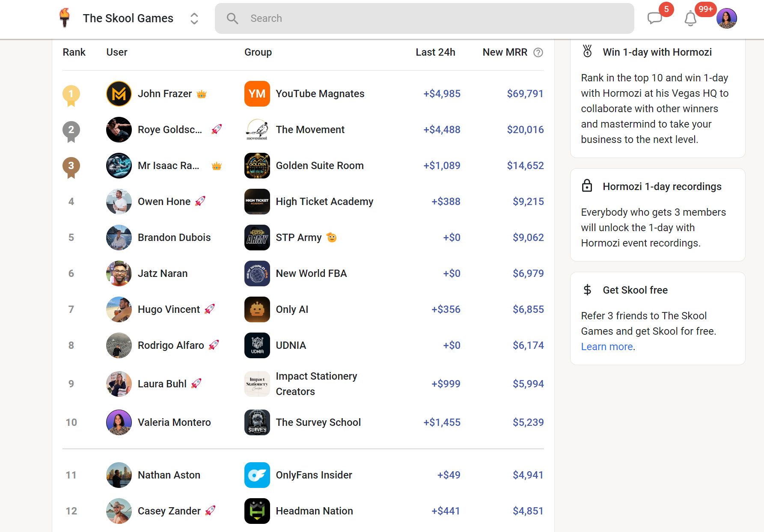Open YouTube Magnates group link

320,94
